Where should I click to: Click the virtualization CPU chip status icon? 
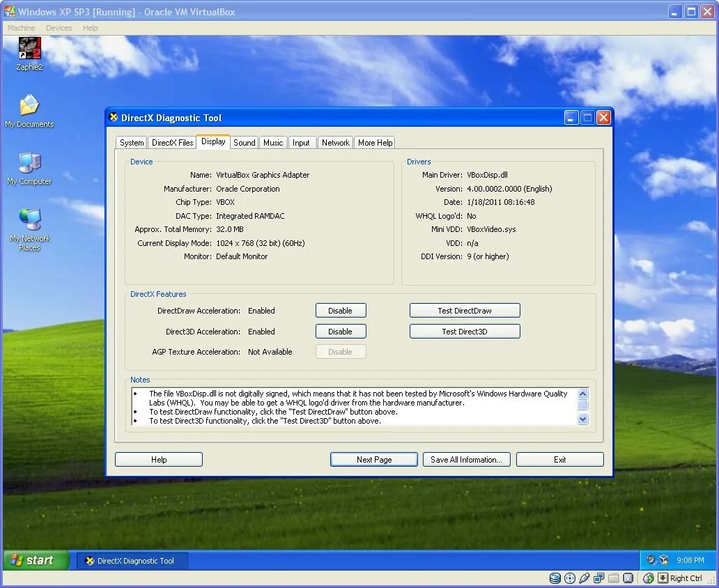628,578
